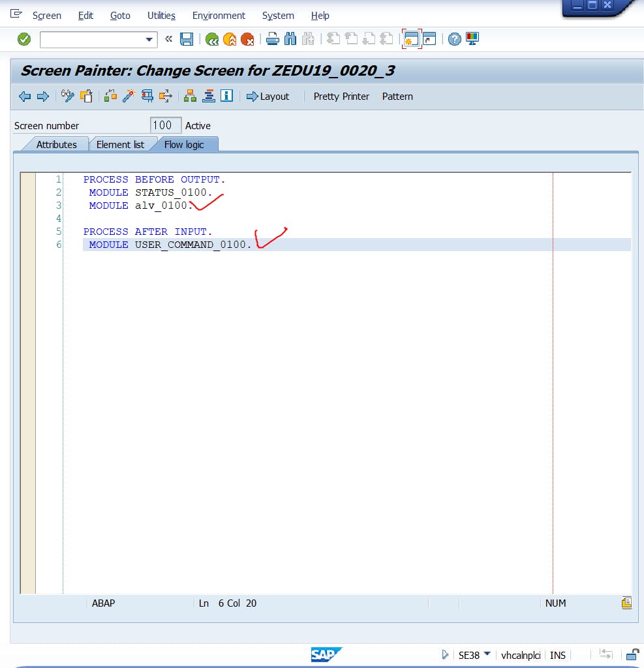644x668 pixels.
Task: Open the Screen menu
Action: [x=47, y=16]
